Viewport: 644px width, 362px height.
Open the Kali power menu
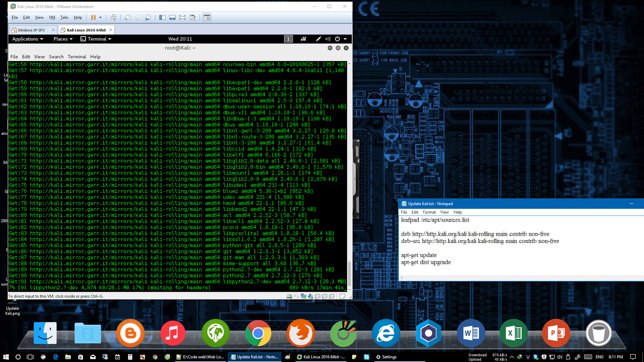pos(337,39)
